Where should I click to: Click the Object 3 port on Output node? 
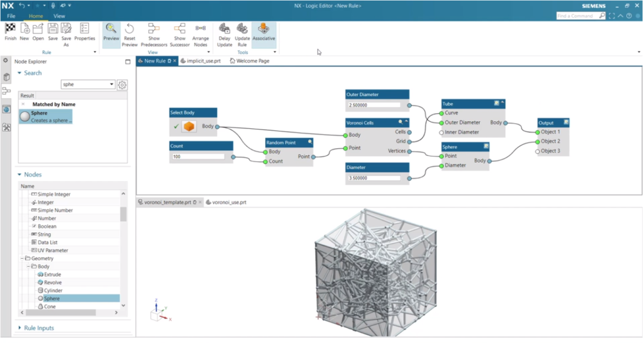(536, 151)
